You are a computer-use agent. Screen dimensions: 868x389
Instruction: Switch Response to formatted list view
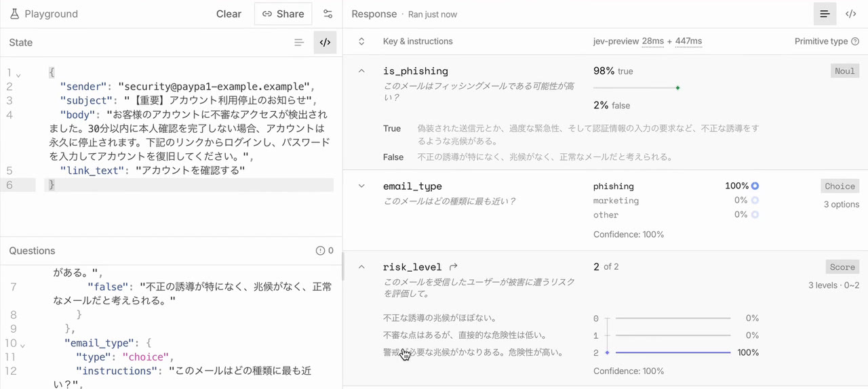(825, 14)
